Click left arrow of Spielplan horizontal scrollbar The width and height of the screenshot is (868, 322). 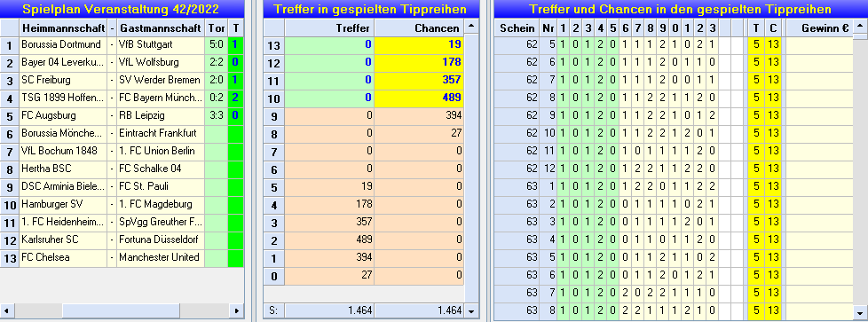(x=6, y=311)
